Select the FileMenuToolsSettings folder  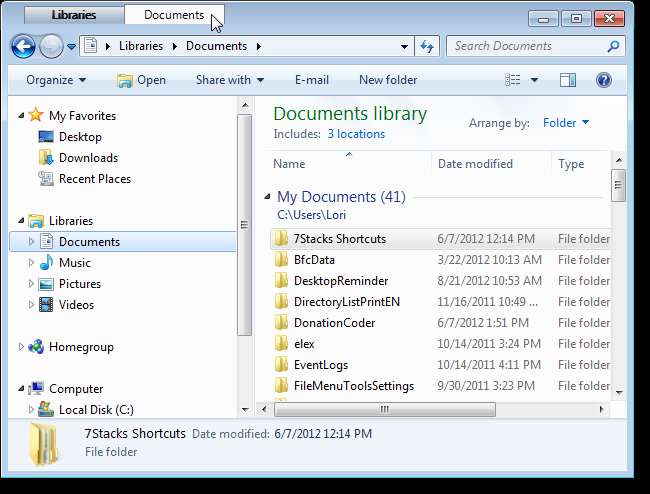(x=354, y=386)
